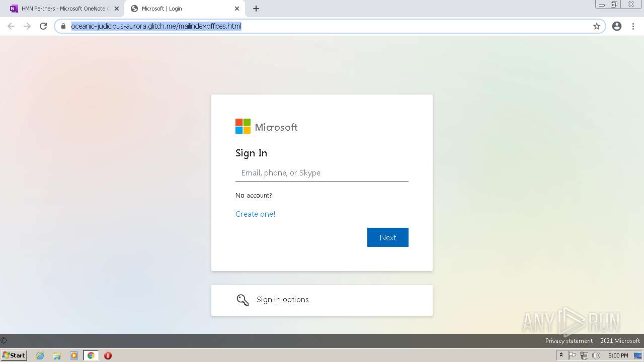644x362 pixels.
Task: Click the red Opera-style taskbar icon
Action: pos(108,355)
